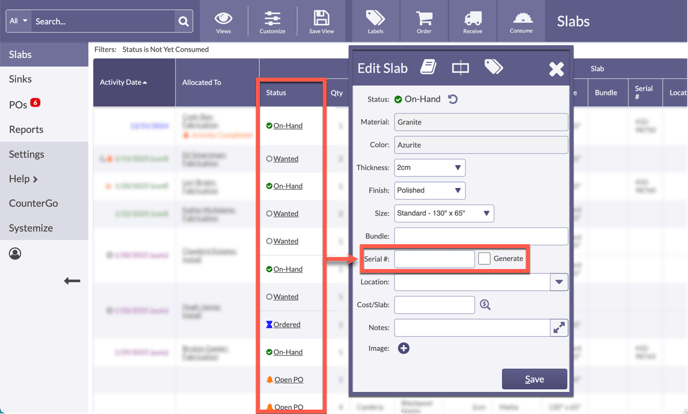The image size is (688, 414).
Task: Click the first Wanted status link
Action: coord(286,159)
